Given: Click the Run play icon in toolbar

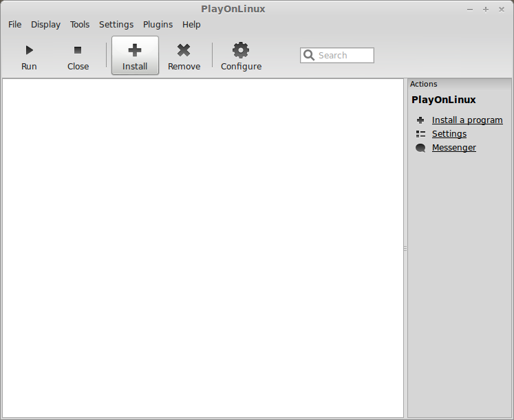Looking at the screenshot, I should coord(29,50).
